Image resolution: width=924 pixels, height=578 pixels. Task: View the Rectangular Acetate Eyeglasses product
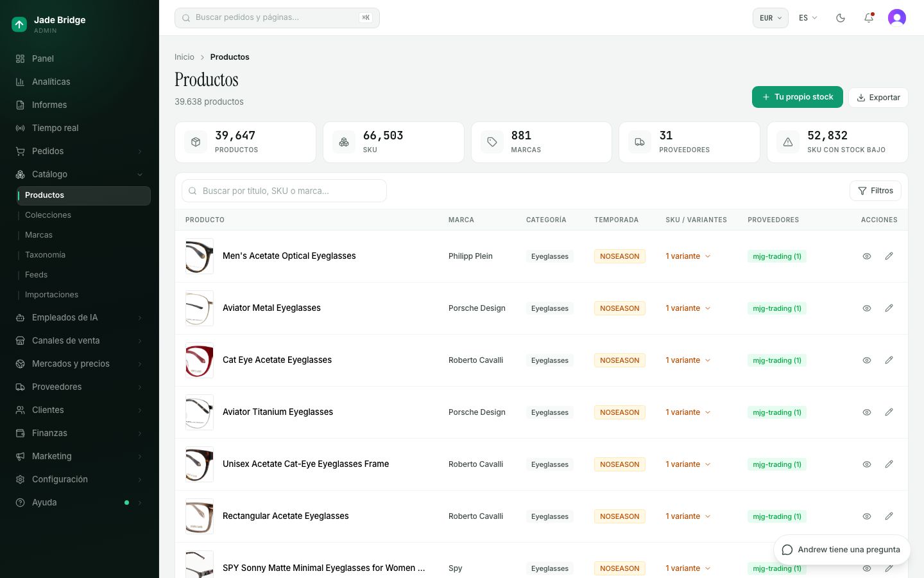867,516
